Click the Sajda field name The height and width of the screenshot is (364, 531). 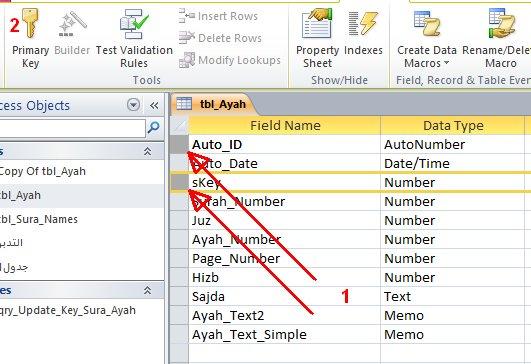(x=208, y=297)
